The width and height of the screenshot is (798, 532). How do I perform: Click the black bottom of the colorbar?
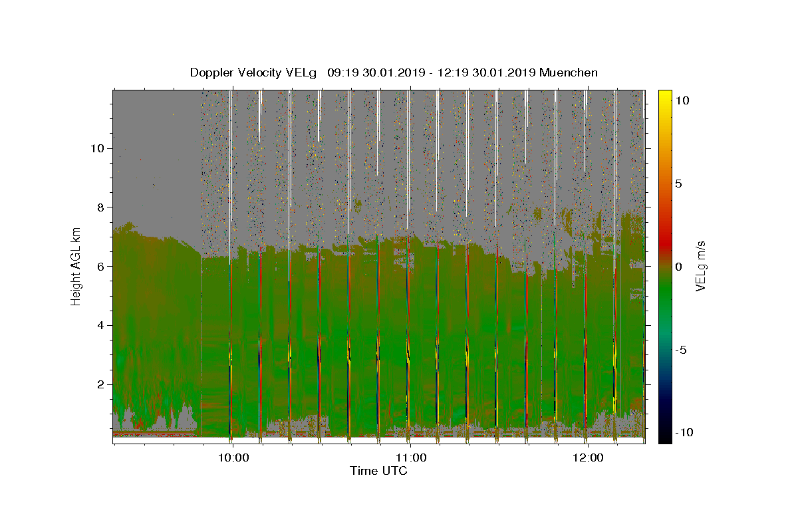[664, 436]
